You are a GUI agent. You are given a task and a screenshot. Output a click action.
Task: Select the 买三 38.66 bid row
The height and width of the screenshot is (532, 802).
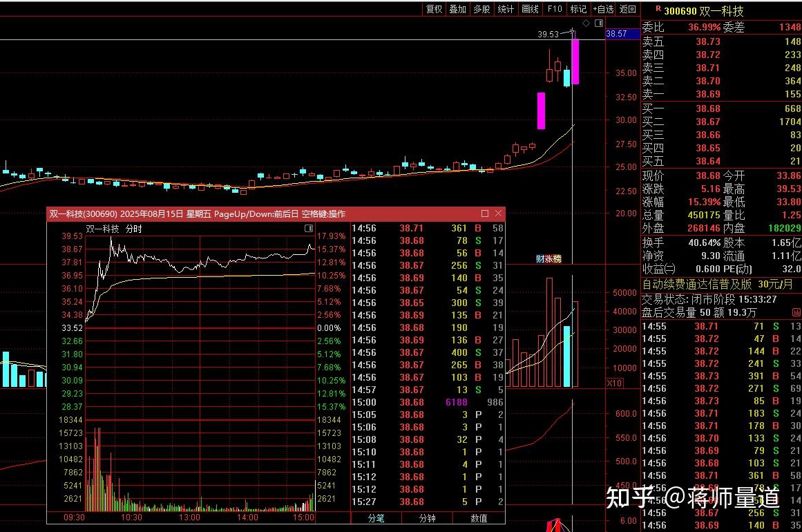722,135
